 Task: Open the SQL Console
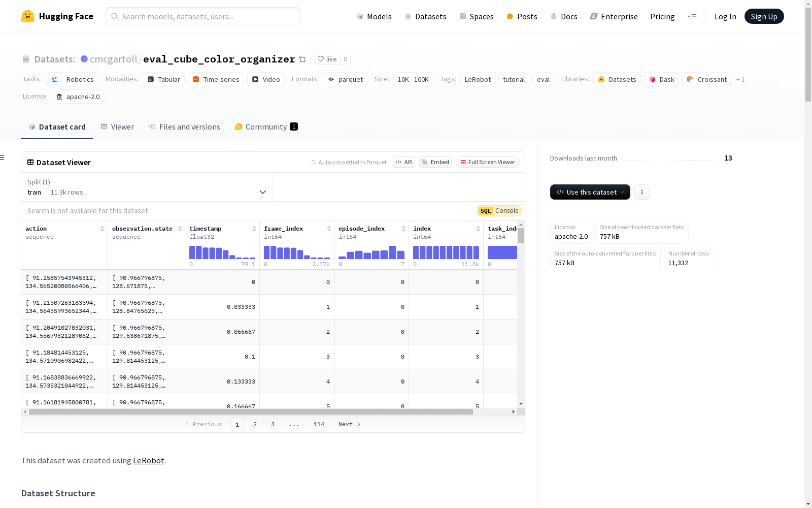pos(499,211)
